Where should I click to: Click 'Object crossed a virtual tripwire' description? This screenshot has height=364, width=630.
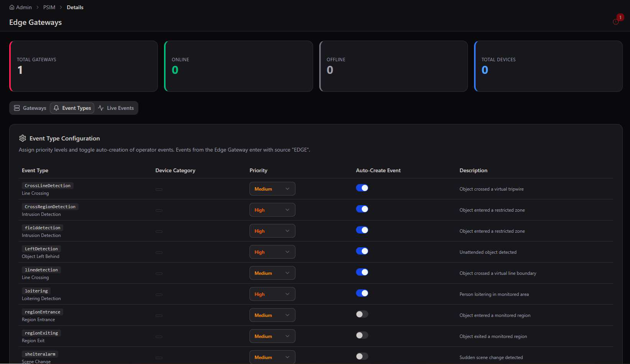(491, 189)
